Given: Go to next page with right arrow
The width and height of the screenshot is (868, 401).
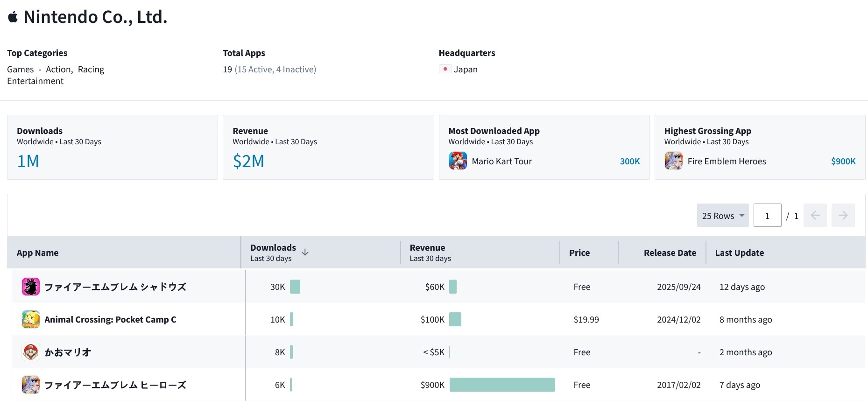Looking at the screenshot, I should (843, 215).
